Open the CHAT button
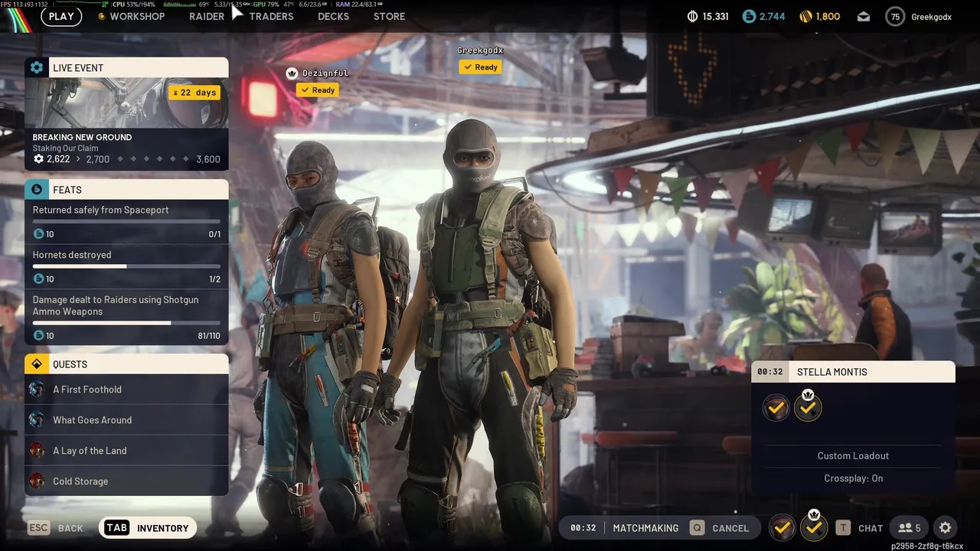980x551 pixels. pyautogui.click(x=871, y=528)
